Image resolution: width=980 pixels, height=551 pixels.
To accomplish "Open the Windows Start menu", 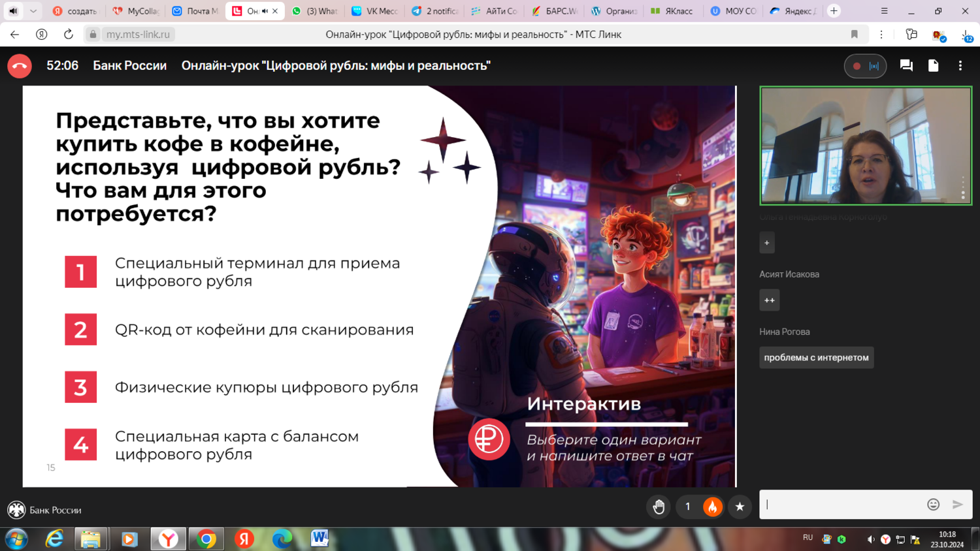I will point(16,539).
